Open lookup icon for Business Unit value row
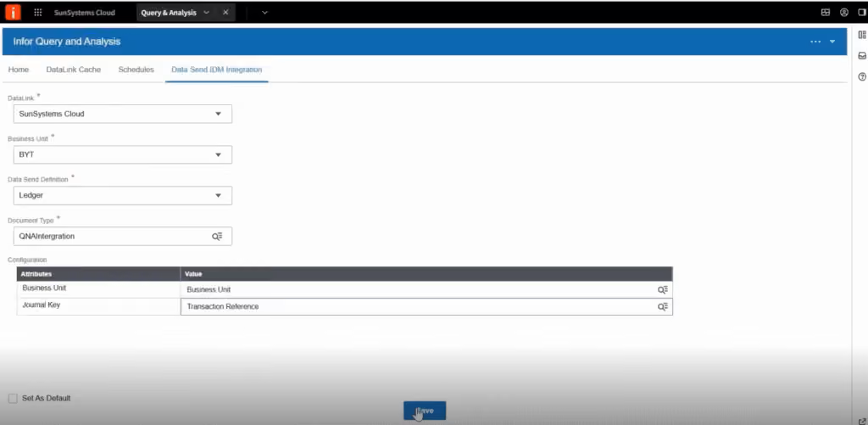Screen dimensions: 868x425 pos(663,290)
